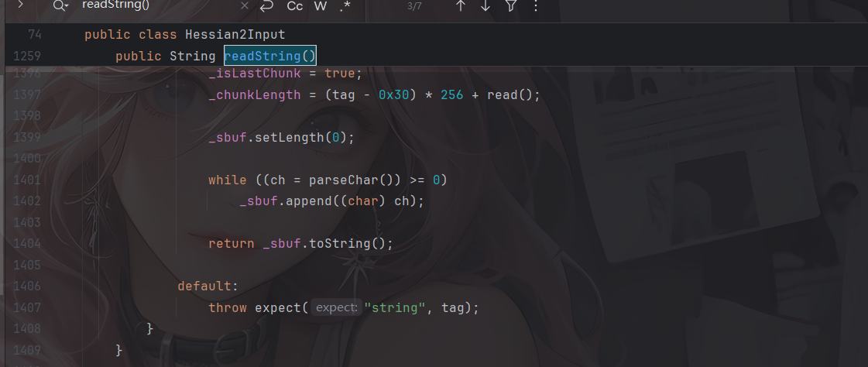This screenshot has width=868, height=367.
Task: Clear the search text with X icon
Action: [245, 5]
